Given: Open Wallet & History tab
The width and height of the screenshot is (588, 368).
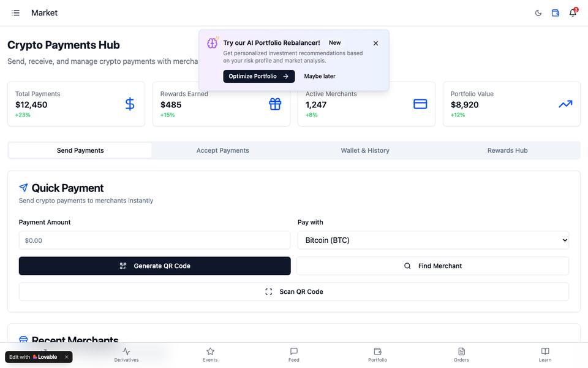Looking at the screenshot, I should pos(365,150).
